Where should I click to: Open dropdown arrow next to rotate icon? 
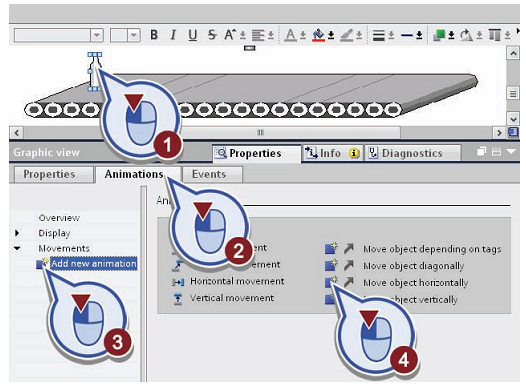point(479,35)
